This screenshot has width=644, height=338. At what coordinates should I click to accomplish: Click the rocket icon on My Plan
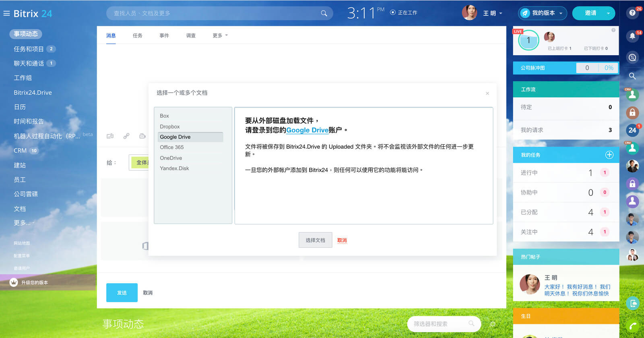[x=525, y=13]
